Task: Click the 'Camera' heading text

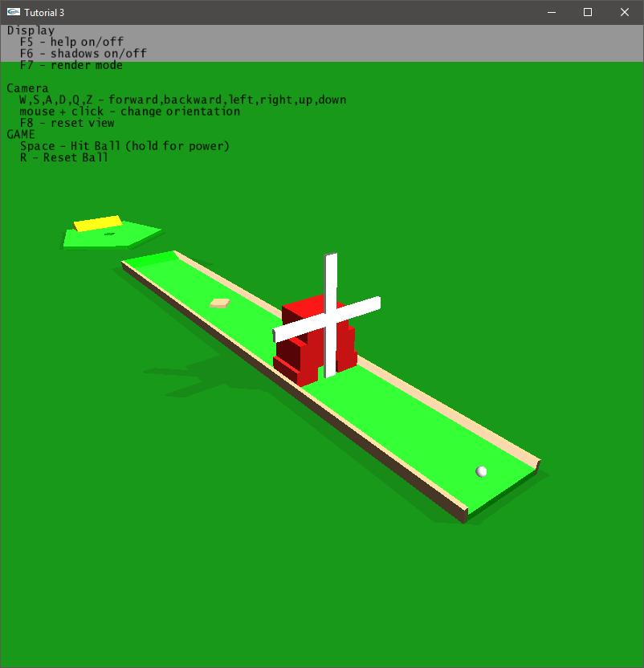Action: (27, 88)
